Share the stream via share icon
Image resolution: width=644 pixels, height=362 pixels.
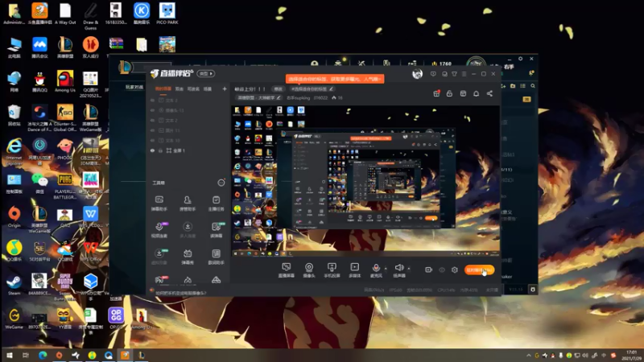[x=489, y=93]
